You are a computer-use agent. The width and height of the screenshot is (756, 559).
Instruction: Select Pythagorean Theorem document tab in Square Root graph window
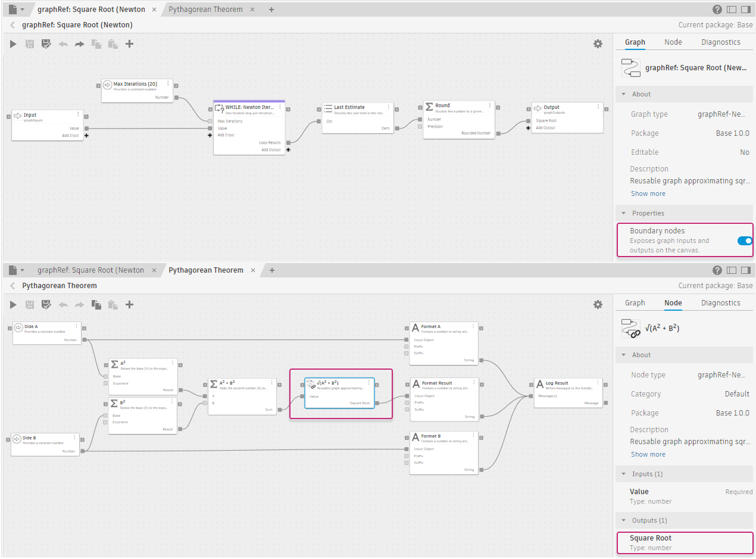point(206,10)
